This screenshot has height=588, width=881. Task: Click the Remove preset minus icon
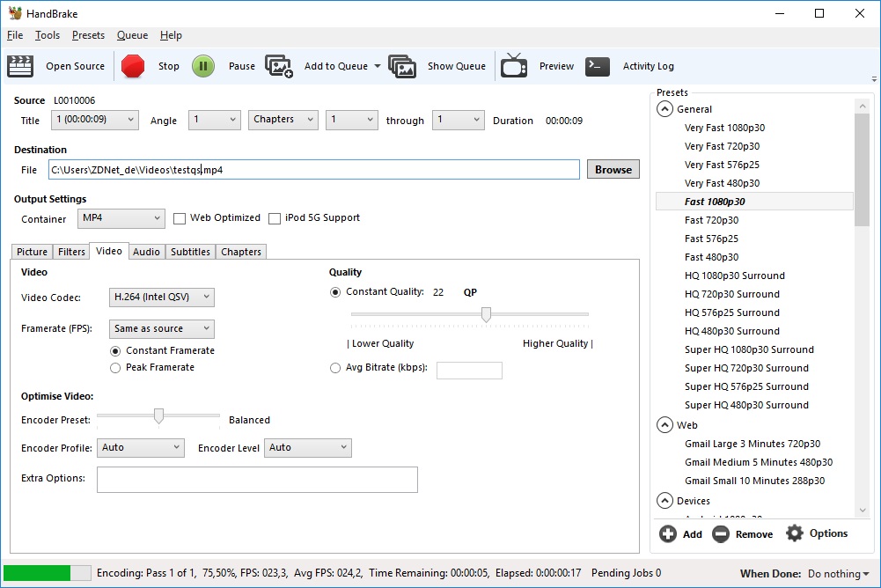point(721,533)
